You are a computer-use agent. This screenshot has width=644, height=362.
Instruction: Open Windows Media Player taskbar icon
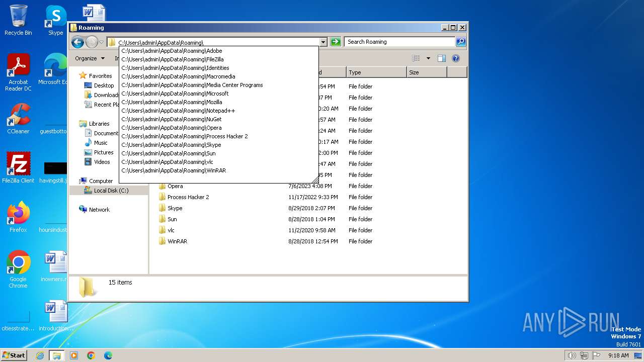pyautogui.click(x=74, y=355)
